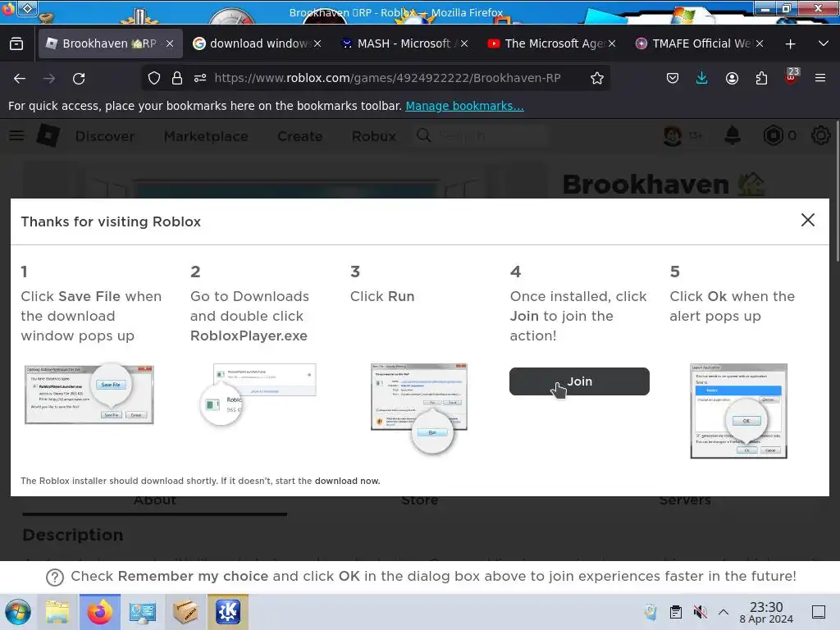Bookmark this page with star icon
The height and width of the screenshot is (630, 840).
tap(597, 78)
